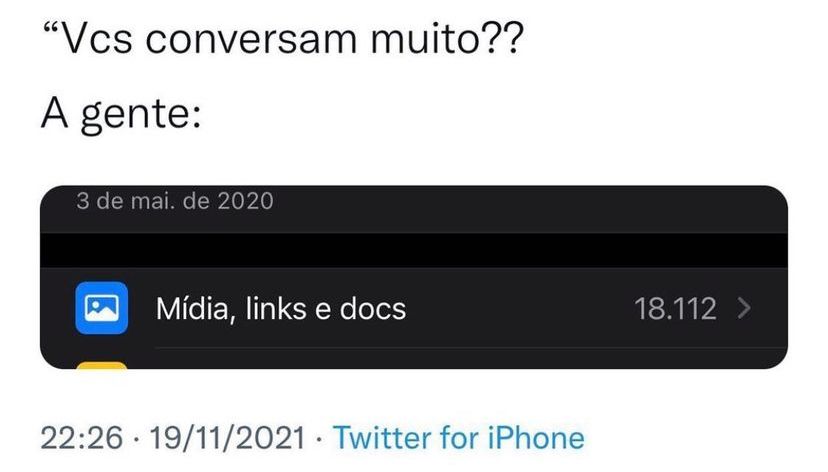Tap the 18.112 media count
The image size is (828, 472).
click(x=675, y=308)
